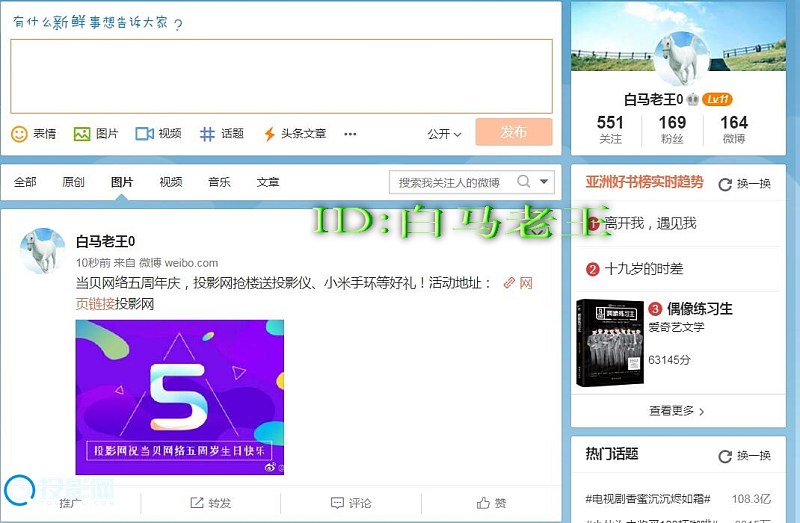Open book 十九岁的时差
This screenshot has width=800, height=523.
click(x=644, y=269)
